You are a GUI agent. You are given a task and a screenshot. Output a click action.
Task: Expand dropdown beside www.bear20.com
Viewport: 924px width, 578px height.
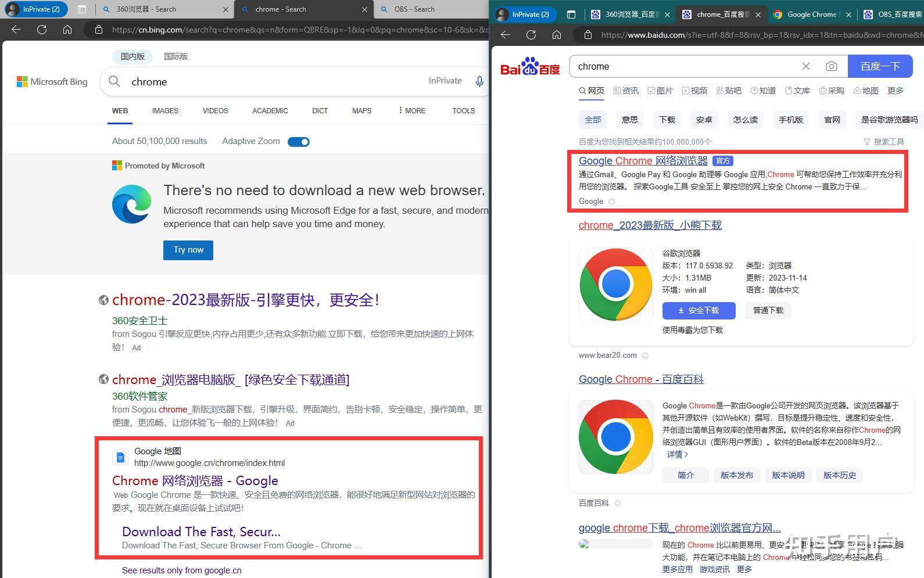point(645,356)
